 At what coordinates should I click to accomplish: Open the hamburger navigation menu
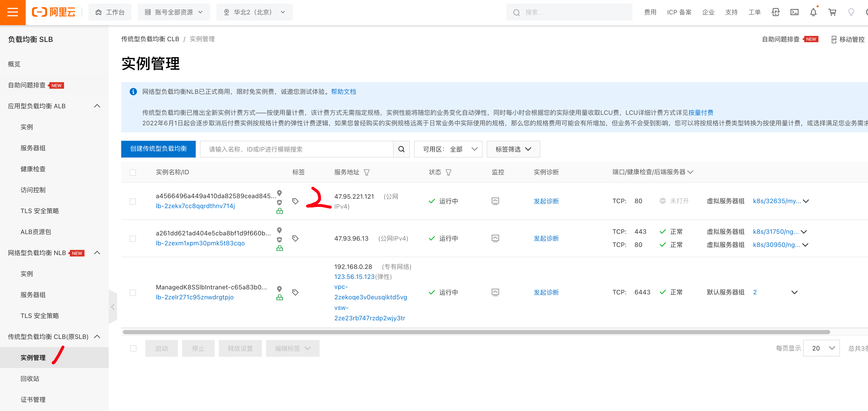13,13
